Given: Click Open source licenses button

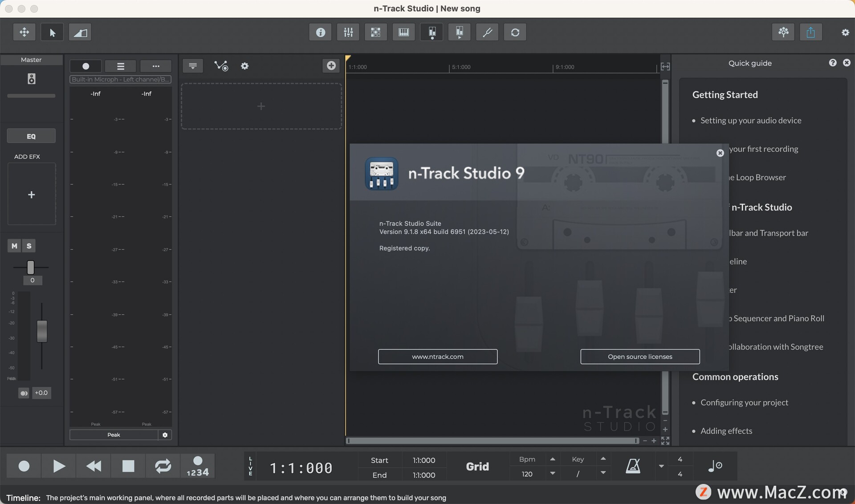Looking at the screenshot, I should pos(640,357).
